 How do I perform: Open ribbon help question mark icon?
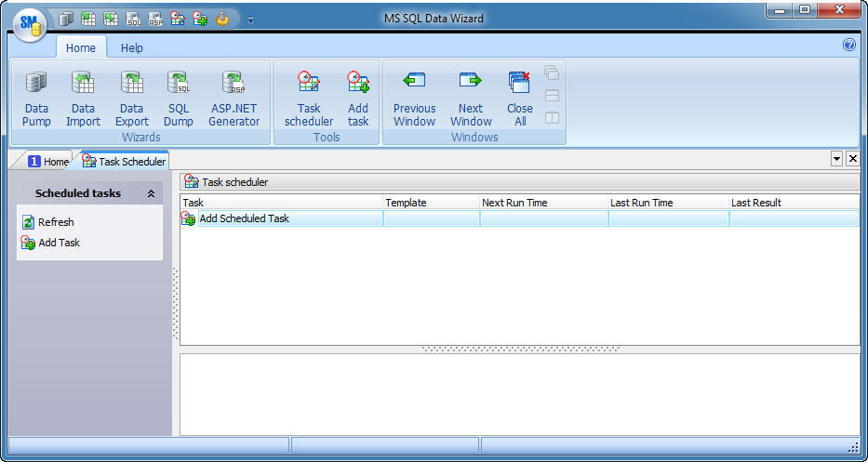[x=849, y=46]
